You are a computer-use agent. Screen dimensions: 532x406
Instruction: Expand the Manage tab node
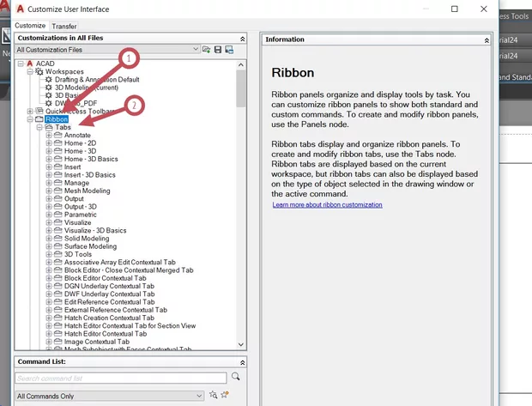point(49,183)
